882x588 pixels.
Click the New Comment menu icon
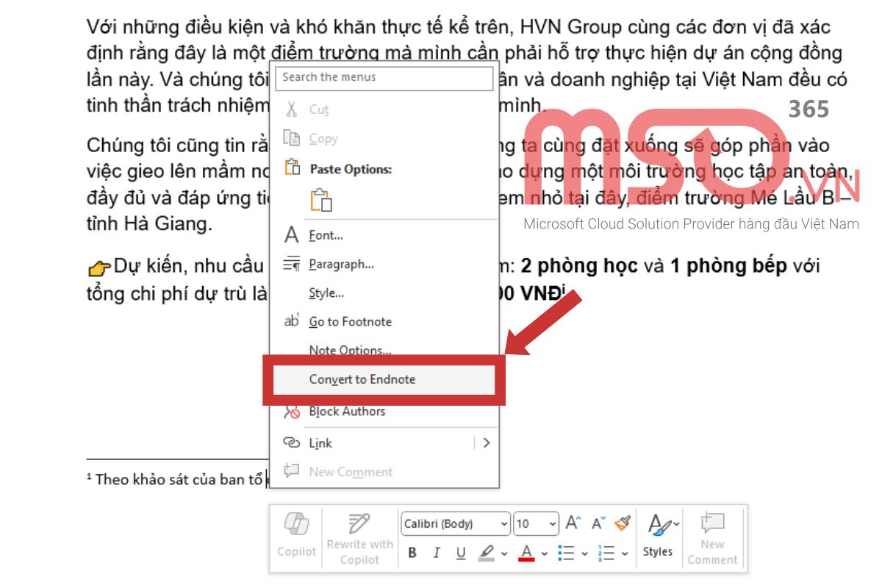click(292, 471)
